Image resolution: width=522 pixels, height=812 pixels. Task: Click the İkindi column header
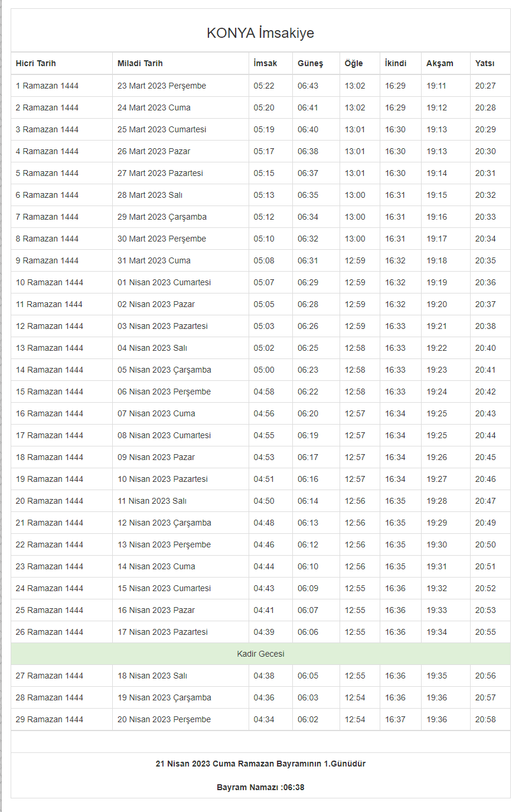pyautogui.click(x=396, y=63)
